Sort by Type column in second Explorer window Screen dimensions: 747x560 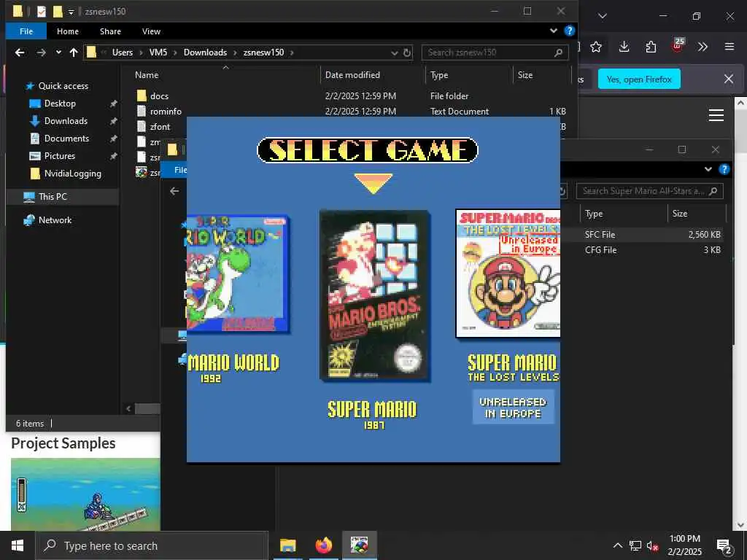pyautogui.click(x=594, y=214)
